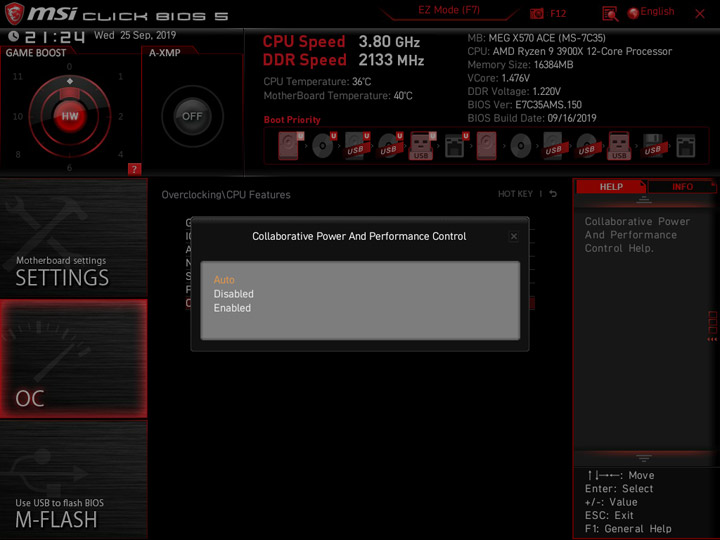Click the MSI dragon shield logo
Viewport: 720px width, 540px height.
[x=14, y=13]
